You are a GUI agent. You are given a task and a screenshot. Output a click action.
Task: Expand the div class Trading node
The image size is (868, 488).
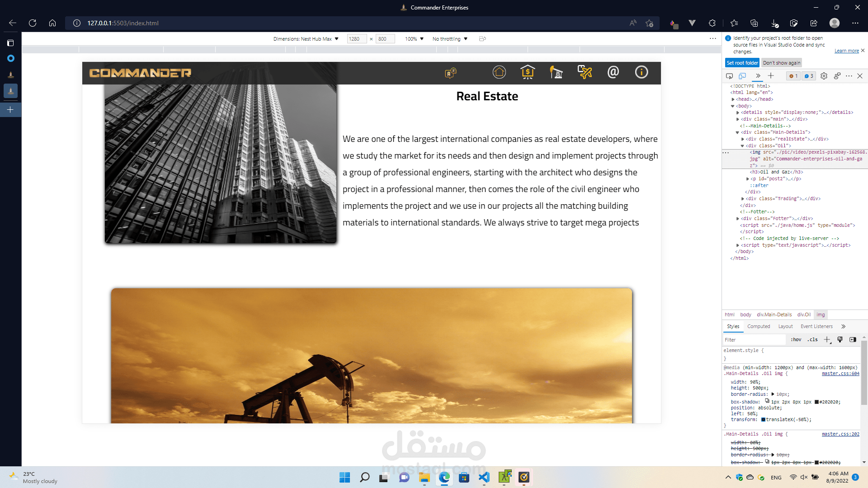[x=743, y=199]
